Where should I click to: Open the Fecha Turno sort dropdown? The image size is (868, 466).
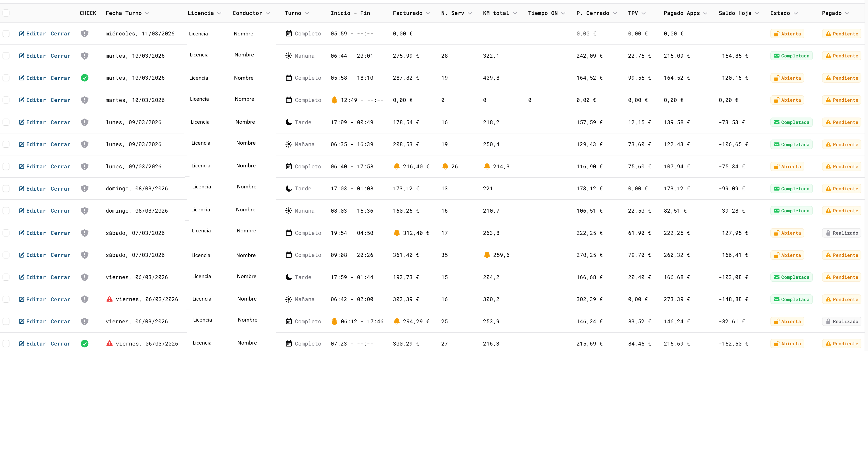click(x=148, y=13)
